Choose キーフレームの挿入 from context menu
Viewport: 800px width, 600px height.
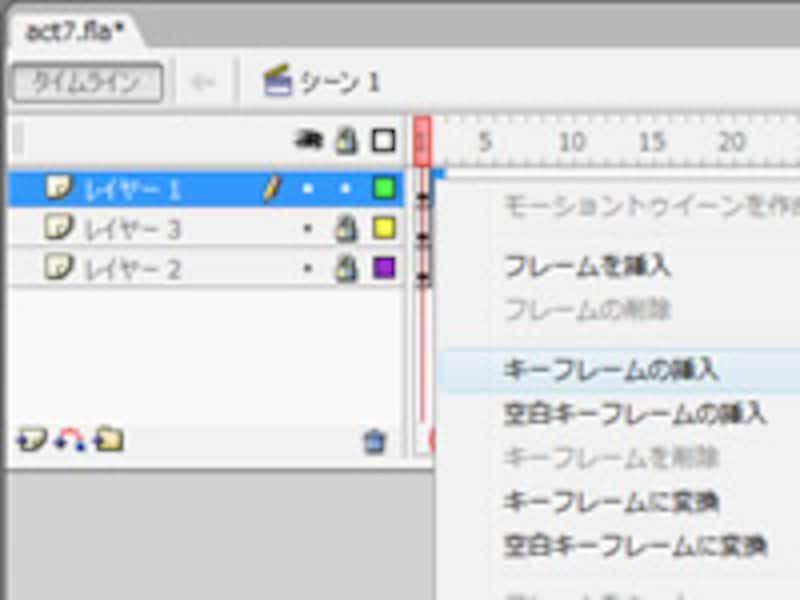click(x=611, y=370)
